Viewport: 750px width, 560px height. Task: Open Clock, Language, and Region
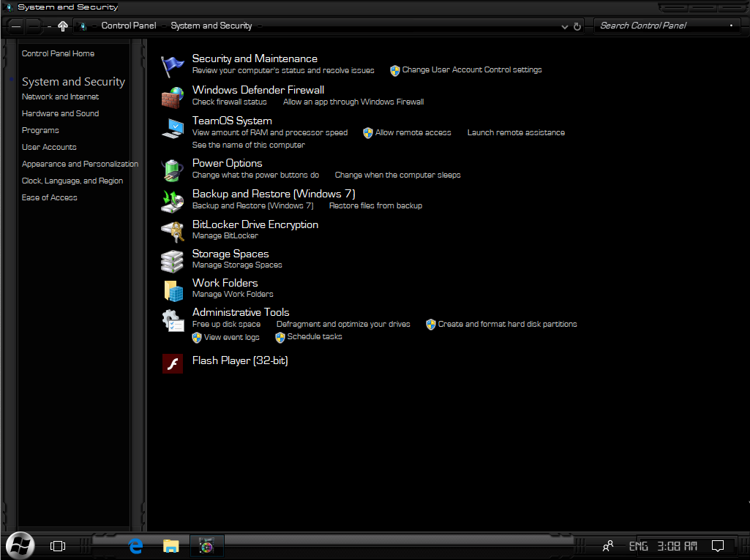72,181
